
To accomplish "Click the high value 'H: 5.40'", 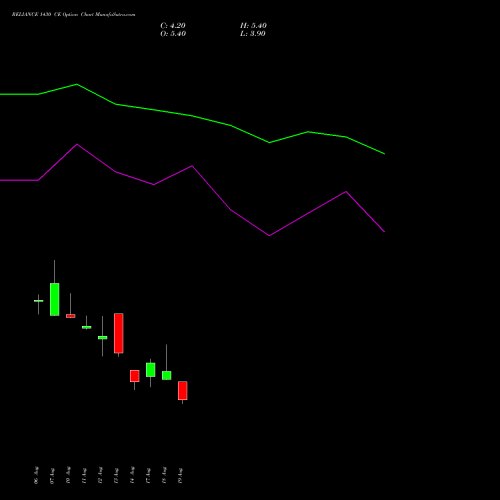I will tap(253, 26).
